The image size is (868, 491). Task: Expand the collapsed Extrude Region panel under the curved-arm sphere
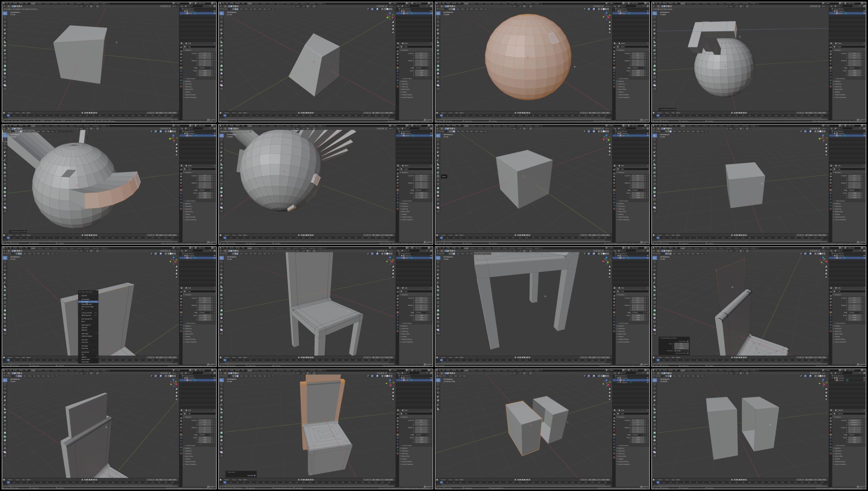[x=18, y=231]
